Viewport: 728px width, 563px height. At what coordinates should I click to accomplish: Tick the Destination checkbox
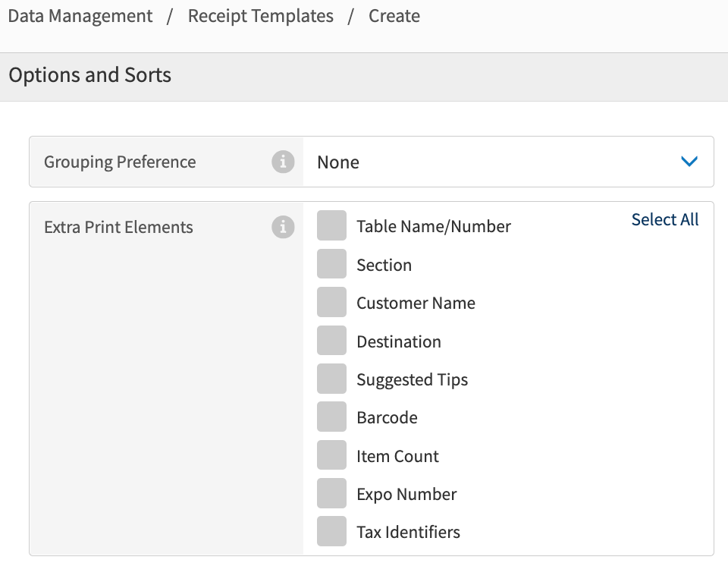click(x=331, y=341)
